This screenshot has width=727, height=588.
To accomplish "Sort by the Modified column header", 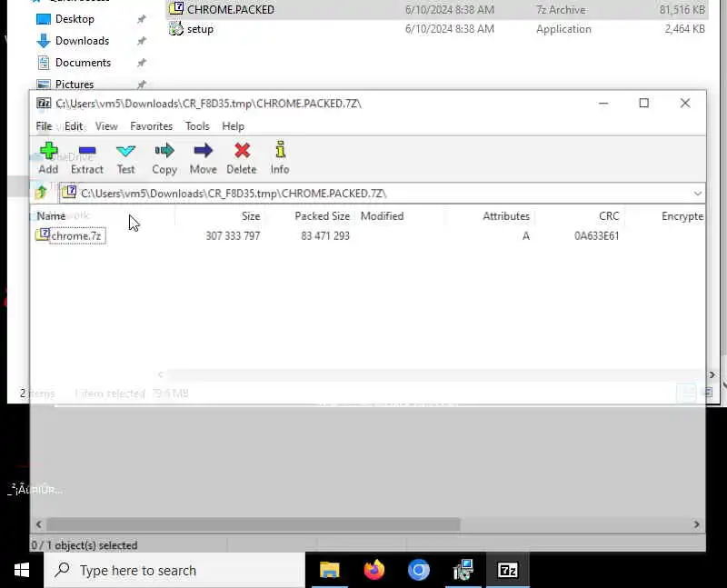I will tap(382, 216).
